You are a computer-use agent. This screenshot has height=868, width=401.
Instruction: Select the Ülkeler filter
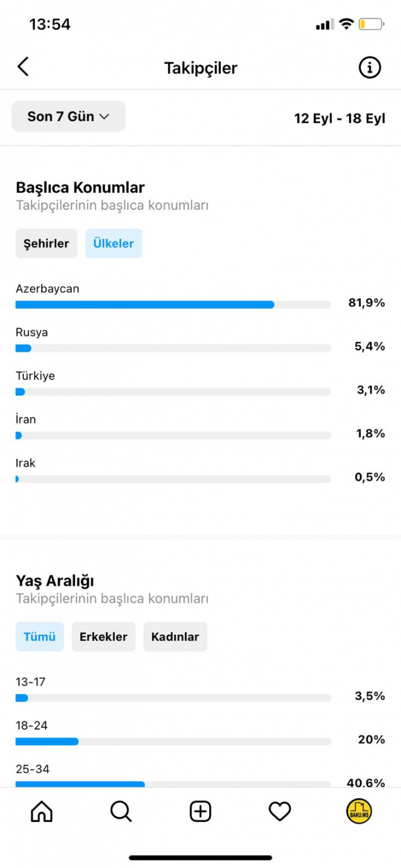click(114, 243)
